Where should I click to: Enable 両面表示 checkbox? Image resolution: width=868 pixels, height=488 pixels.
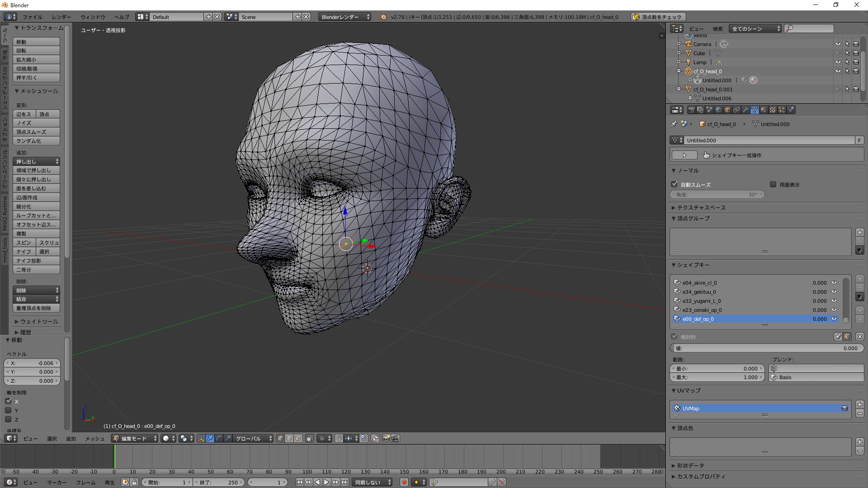click(773, 184)
